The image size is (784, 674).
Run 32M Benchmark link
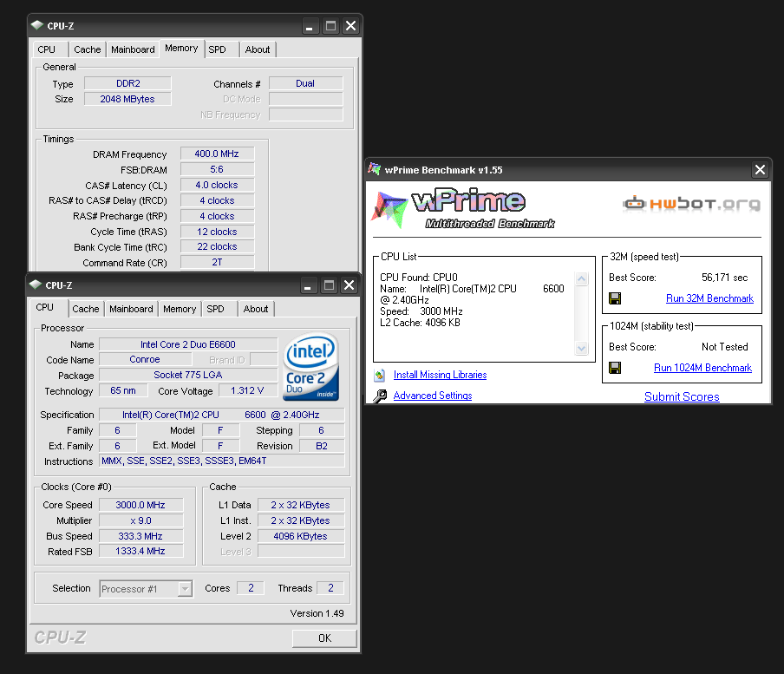pos(709,298)
